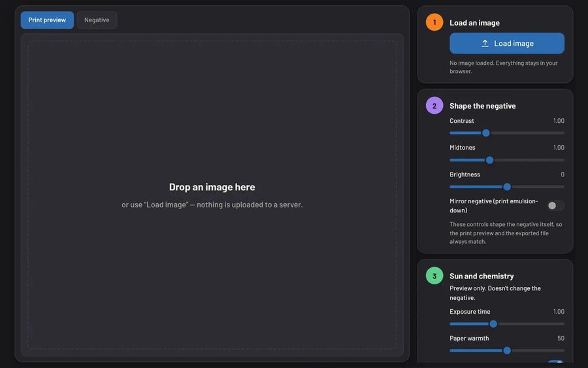
Task: Toggle Mirror negative switch
Action: [x=555, y=205]
